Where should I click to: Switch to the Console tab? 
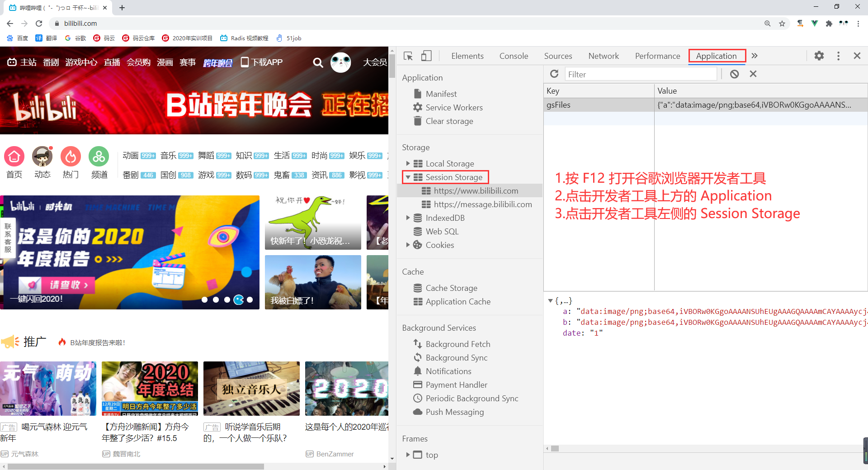514,56
